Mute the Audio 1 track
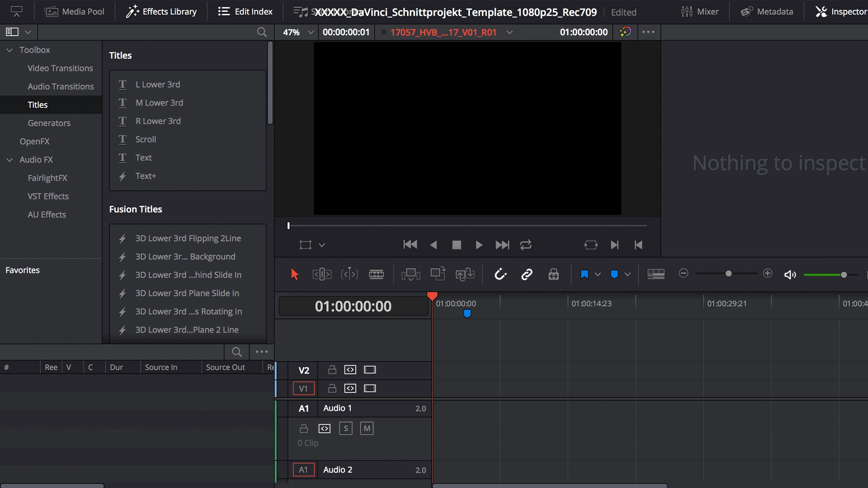This screenshot has width=868, height=488. (367, 428)
